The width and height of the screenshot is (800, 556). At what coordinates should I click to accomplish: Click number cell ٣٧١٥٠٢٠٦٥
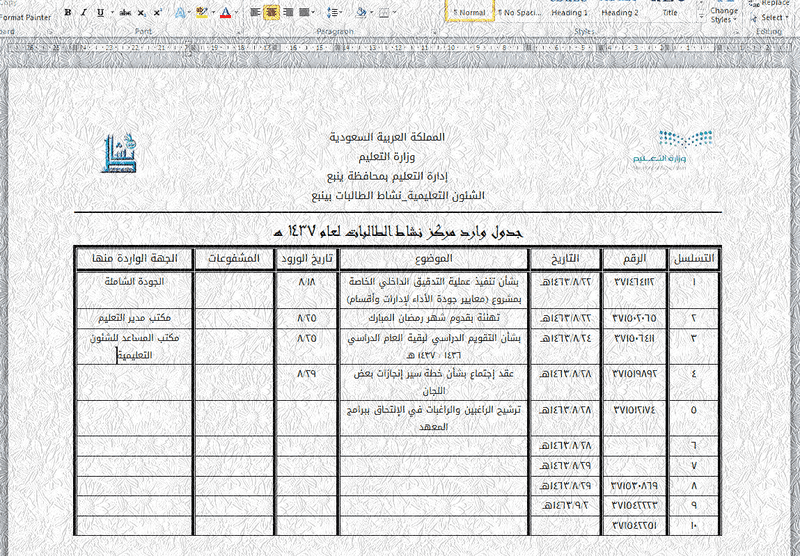[634, 318]
